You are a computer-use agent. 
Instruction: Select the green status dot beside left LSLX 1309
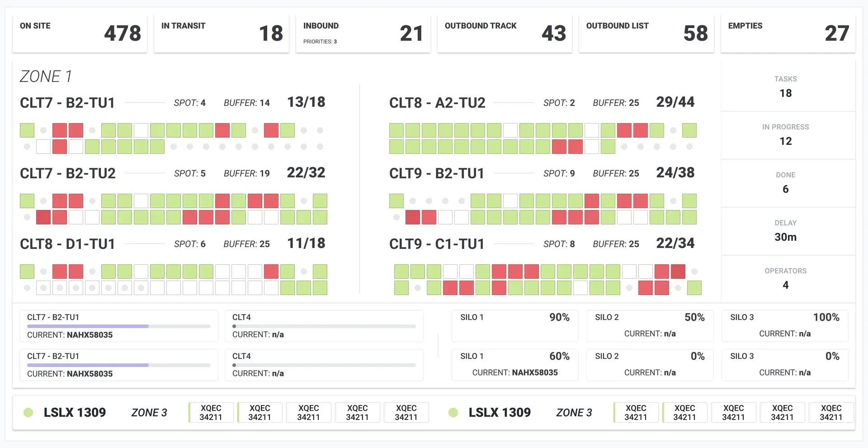28,412
